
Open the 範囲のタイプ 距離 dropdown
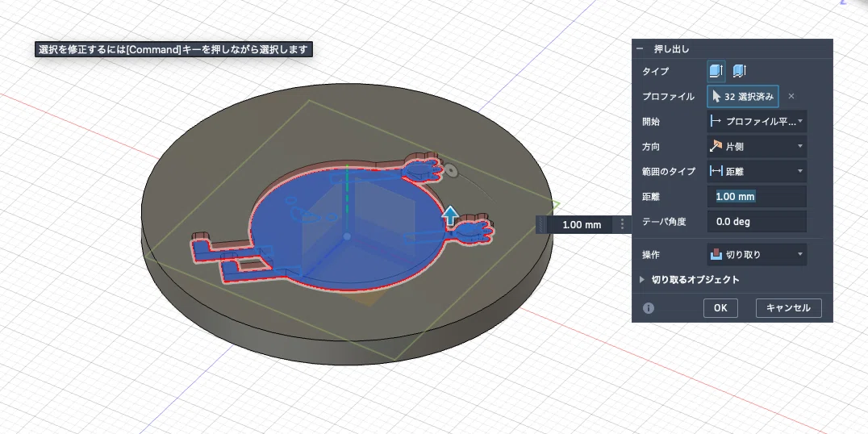pos(757,172)
